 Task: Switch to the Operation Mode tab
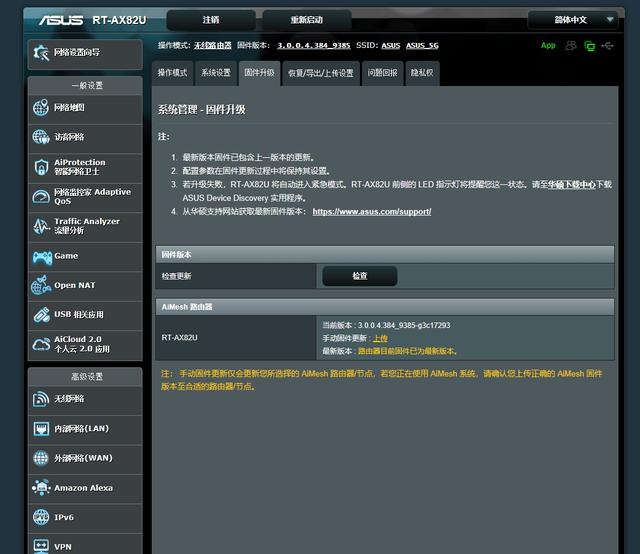173,73
